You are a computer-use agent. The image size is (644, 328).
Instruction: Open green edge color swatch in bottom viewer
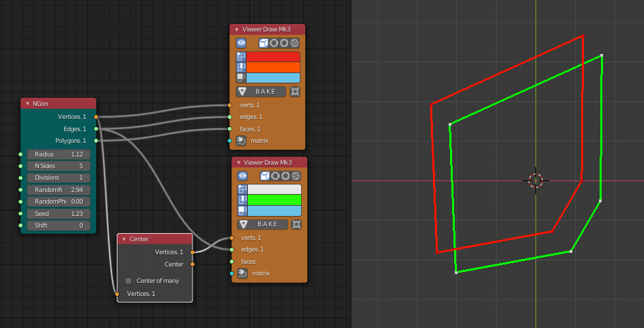[x=275, y=200]
